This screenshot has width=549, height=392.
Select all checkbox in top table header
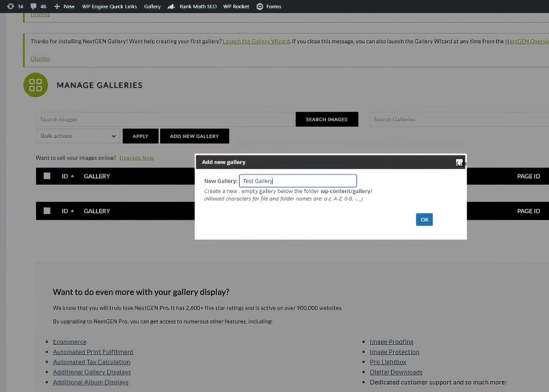(47, 176)
